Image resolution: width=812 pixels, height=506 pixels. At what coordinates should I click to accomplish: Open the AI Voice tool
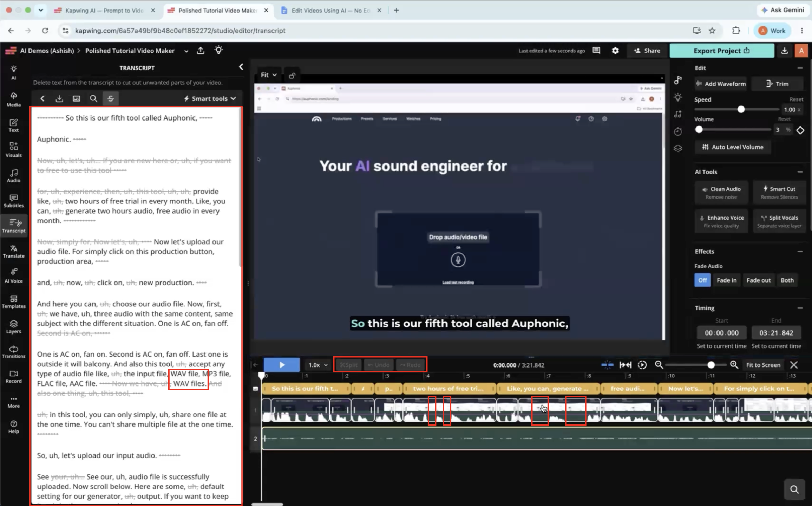point(13,276)
